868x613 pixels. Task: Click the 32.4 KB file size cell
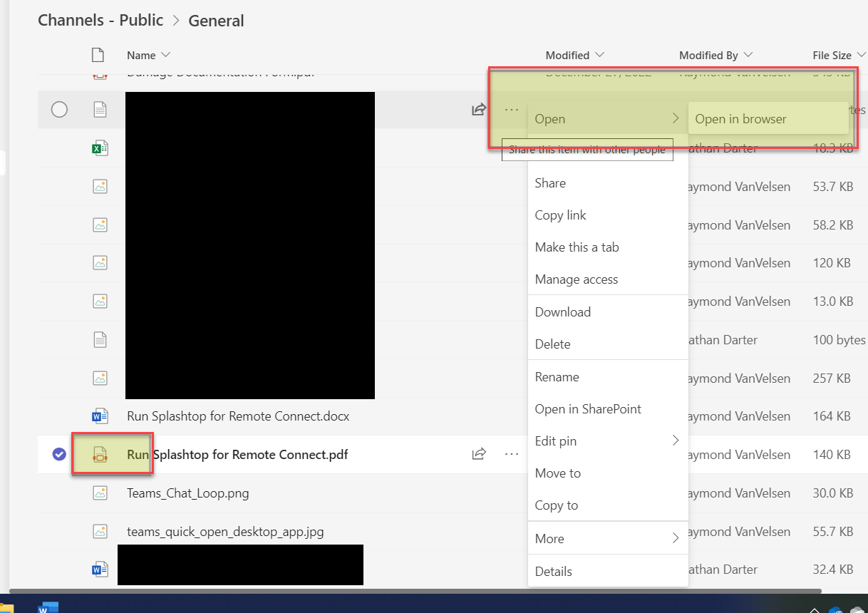point(833,570)
